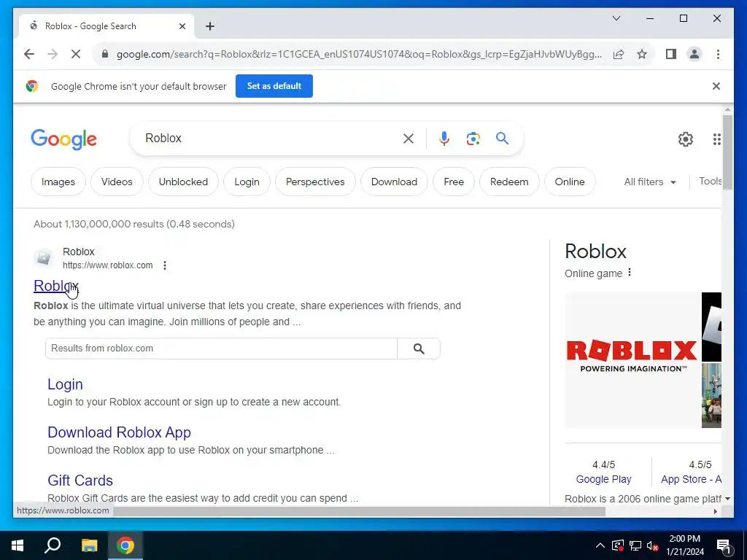Search within roblox.com using magnifier button
The image size is (747, 560).
419,349
